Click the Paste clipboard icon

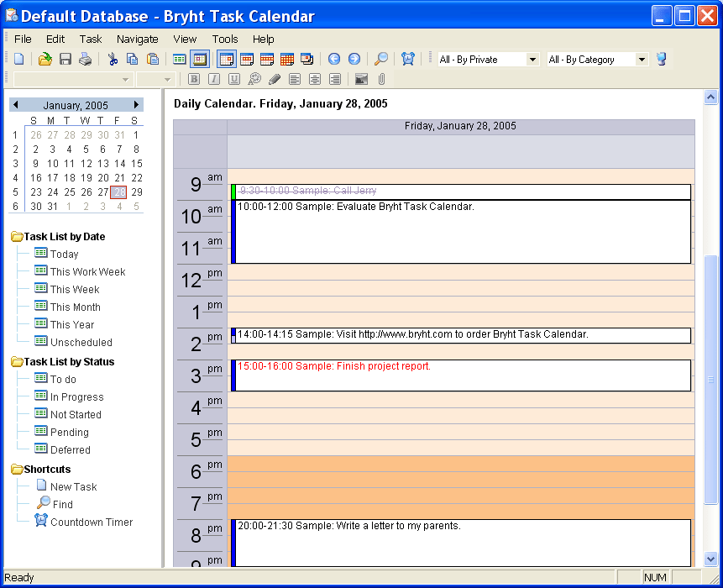click(153, 59)
